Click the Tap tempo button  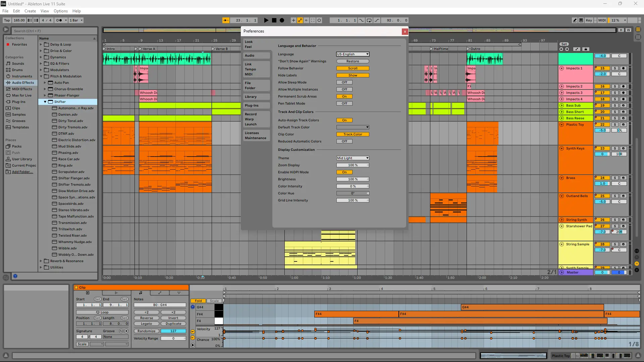tap(7, 20)
